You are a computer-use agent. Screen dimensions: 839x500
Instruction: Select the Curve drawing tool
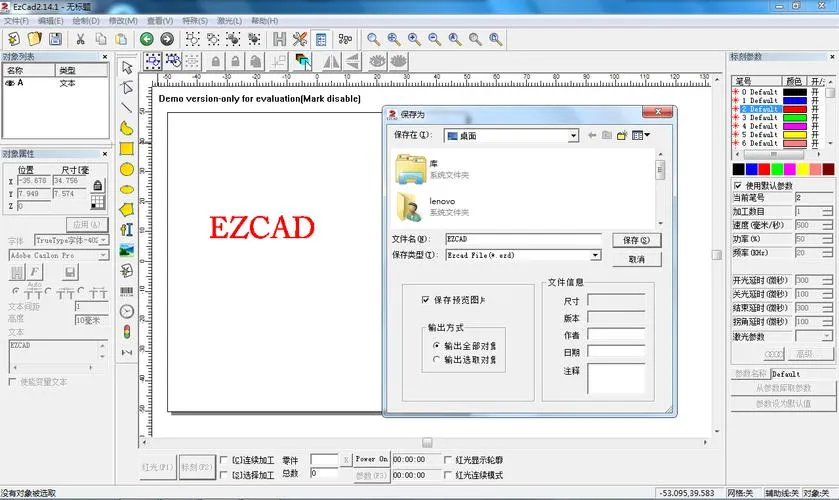127,128
